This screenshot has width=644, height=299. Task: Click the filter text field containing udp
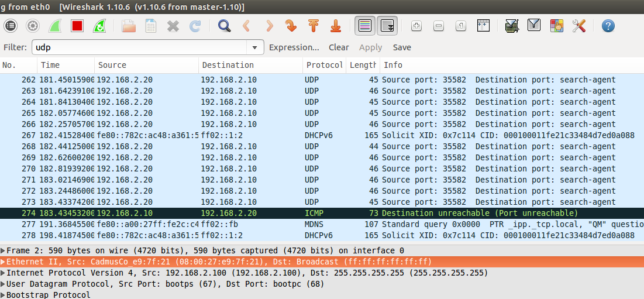coord(140,47)
